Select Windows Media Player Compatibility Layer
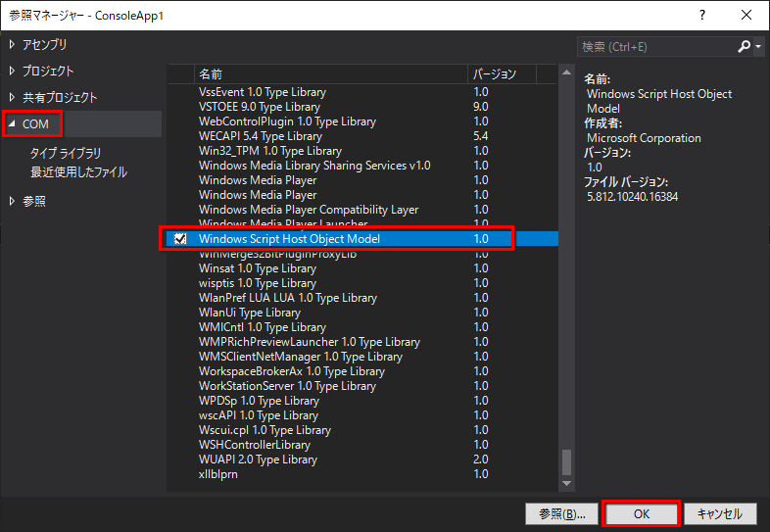The width and height of the screenshot is (770, 532). (361, 210)
